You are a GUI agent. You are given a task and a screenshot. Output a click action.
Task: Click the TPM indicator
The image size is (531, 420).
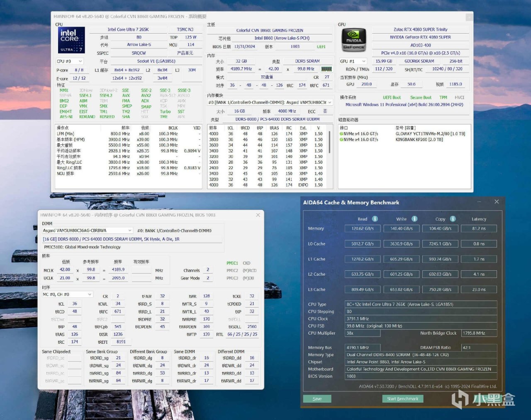coord(443,98)
